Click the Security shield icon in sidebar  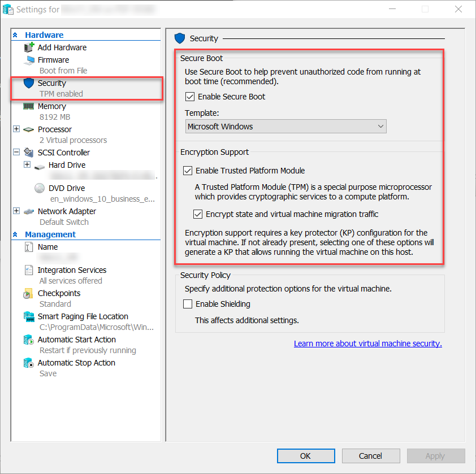tap(29, 83)
